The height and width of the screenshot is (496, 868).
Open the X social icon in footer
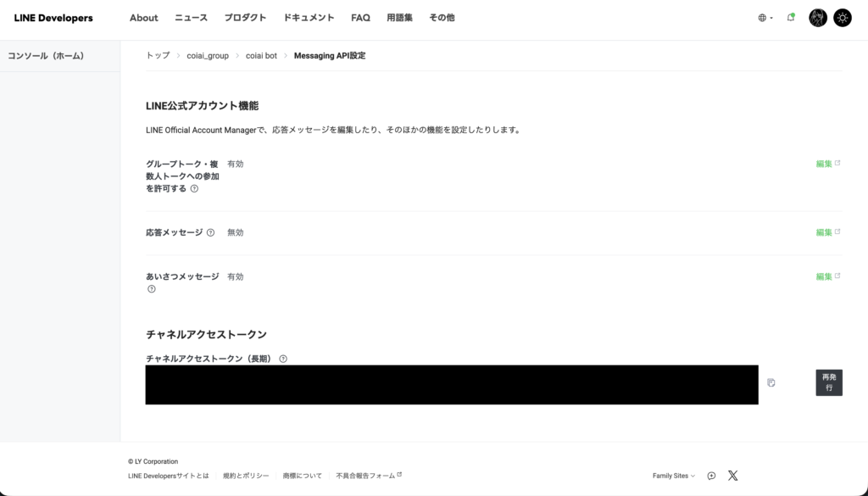732,476
